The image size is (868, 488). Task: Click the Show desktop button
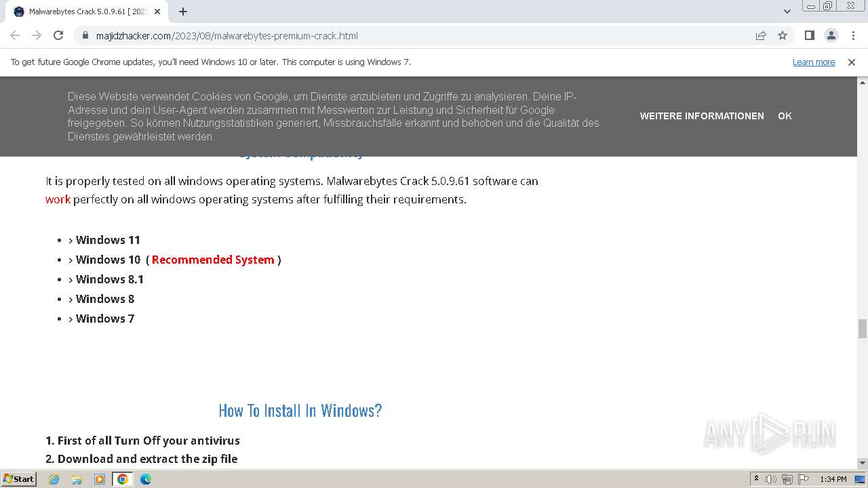click(x=861, y=479)
